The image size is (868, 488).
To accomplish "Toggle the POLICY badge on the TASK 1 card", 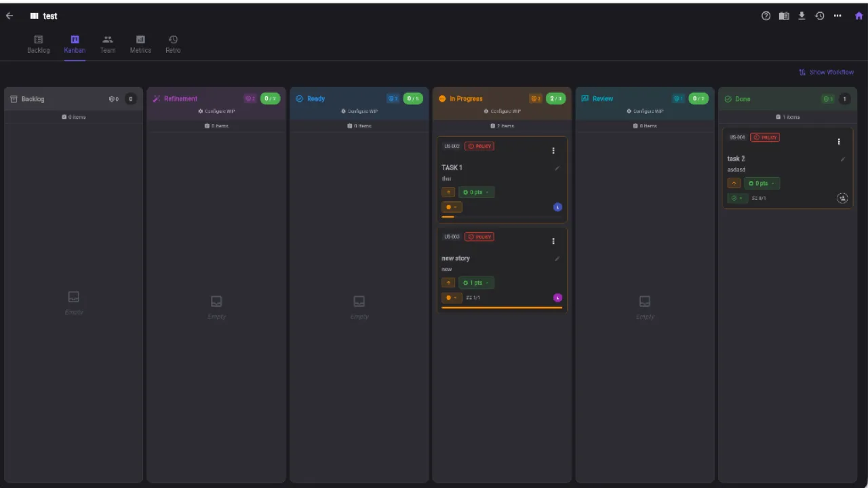I will 479,146.
